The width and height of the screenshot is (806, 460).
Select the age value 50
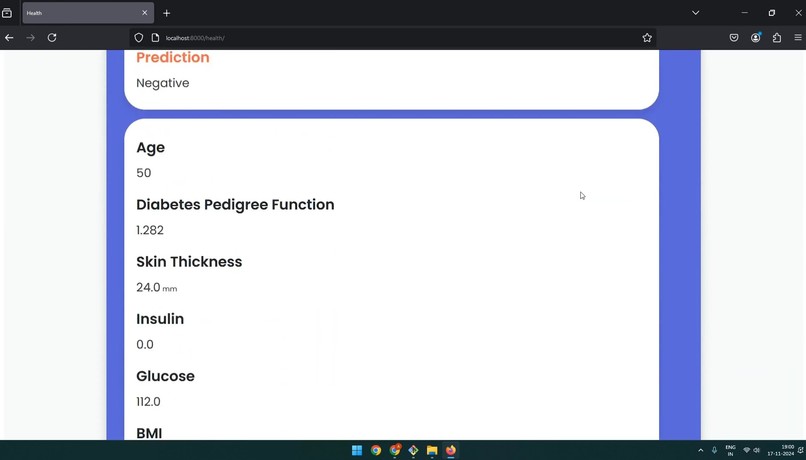tap(143, 173)
